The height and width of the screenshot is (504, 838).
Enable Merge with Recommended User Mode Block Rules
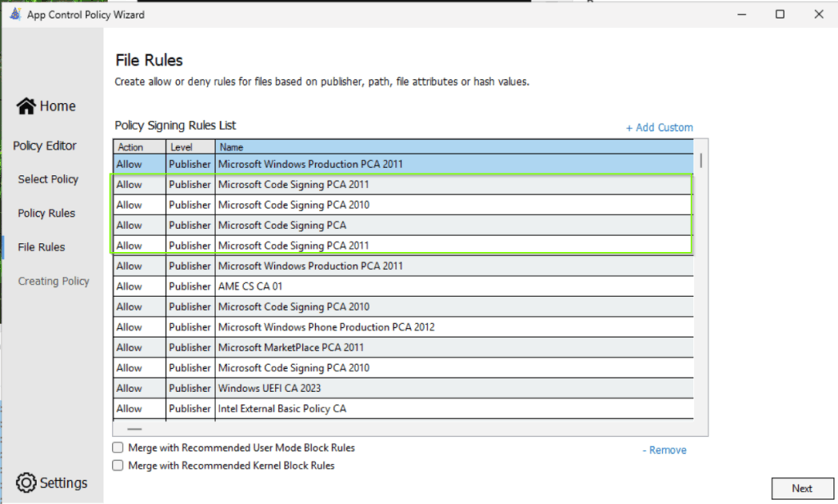click(x=118, y=448)
